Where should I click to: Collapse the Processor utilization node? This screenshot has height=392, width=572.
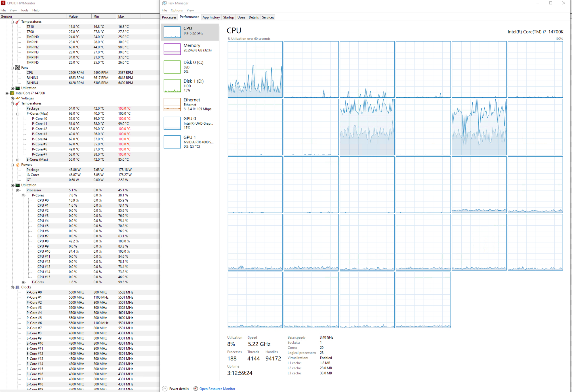18,190
